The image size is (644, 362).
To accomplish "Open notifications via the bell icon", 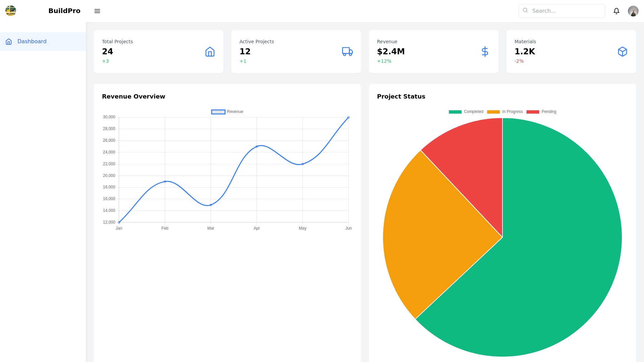I will 616,11.
